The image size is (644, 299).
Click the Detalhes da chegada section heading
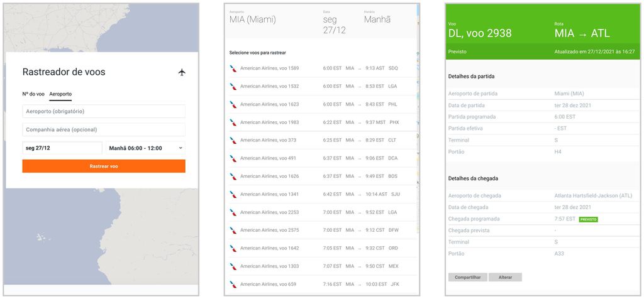click(473, 178)
